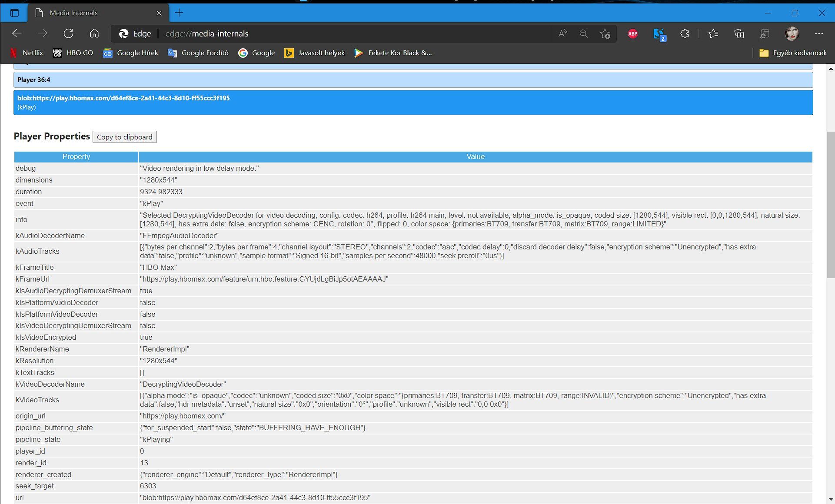This screenshot has height=504, width=835.
Task: Click the kIsVideoEncrypted property name
Action: pos(46,337)
